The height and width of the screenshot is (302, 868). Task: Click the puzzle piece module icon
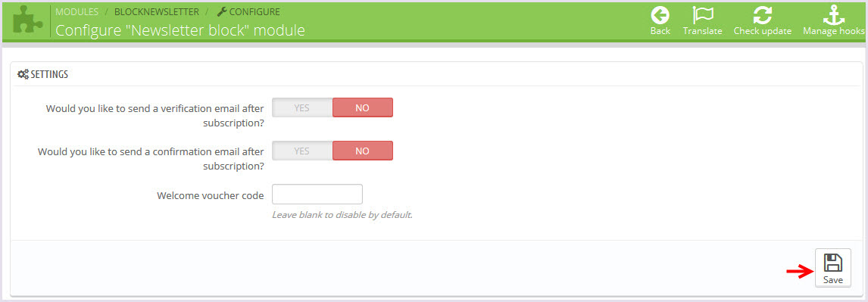tap(26, 20)
